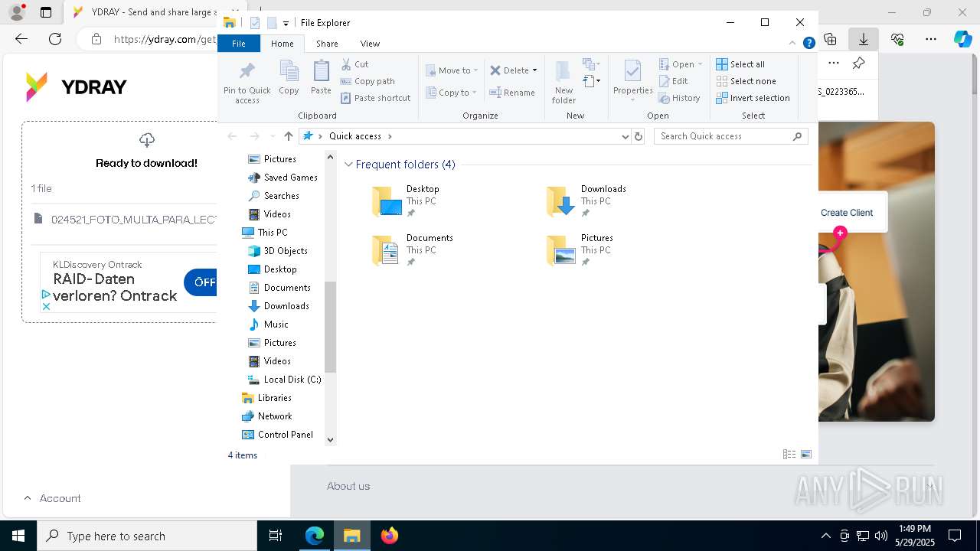Open Edge Settings and more menu
Screen dimensions: 980x551
tap(931, 39)
